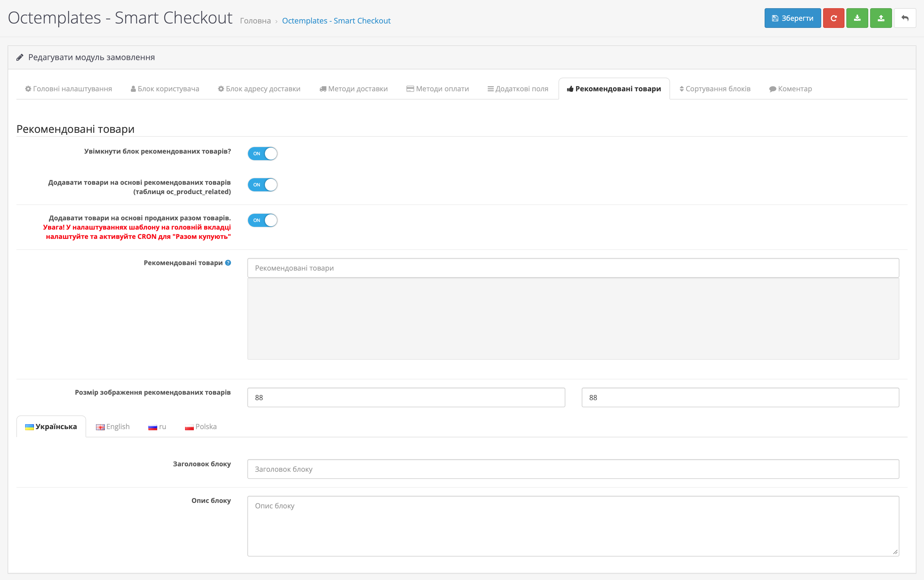Click the Зберегти save button

pos(792,18)
